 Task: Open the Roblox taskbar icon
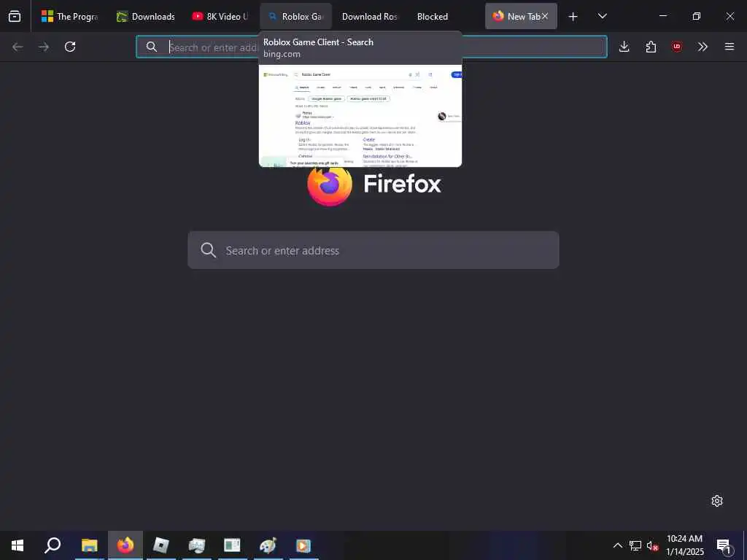click(161, 545)
